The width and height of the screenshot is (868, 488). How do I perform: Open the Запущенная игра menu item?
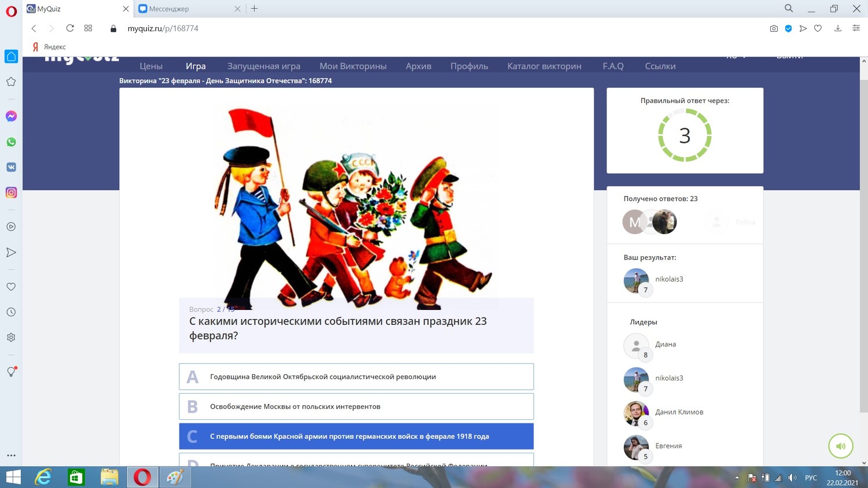coord(264,66)
